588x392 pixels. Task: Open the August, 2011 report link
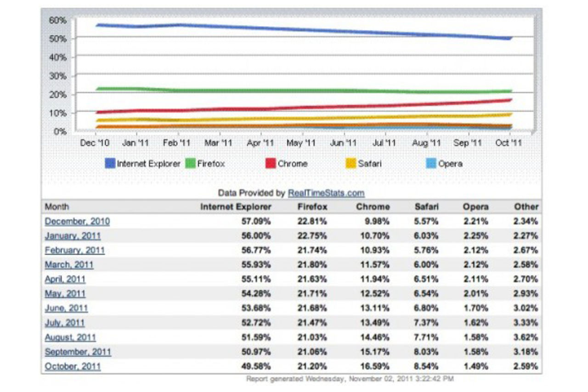70,338
